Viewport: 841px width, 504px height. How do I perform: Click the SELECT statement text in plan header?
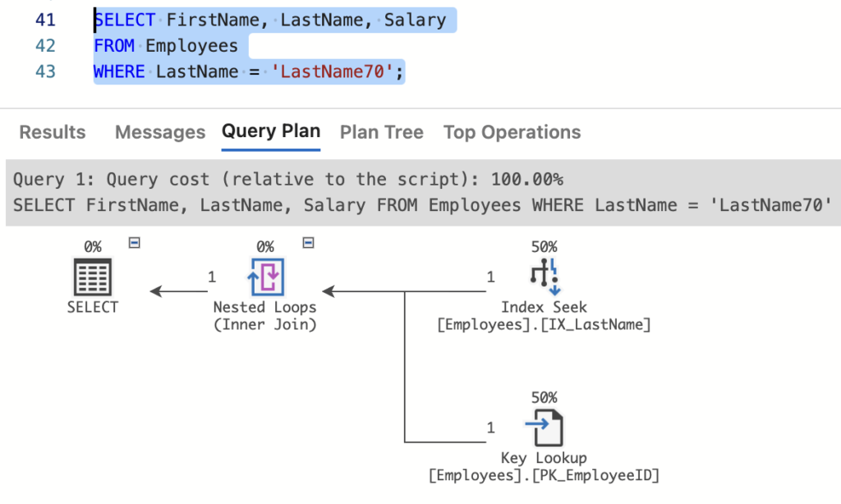click(422, 205)
